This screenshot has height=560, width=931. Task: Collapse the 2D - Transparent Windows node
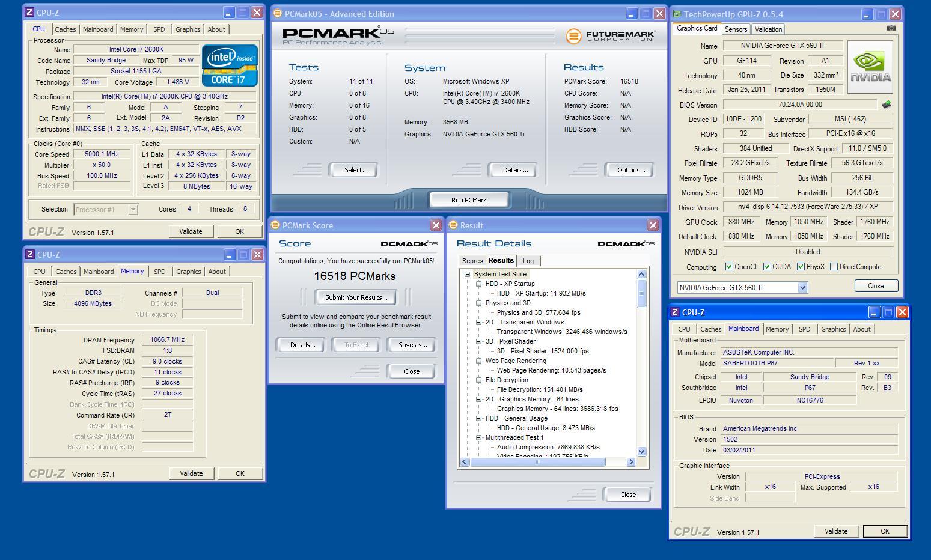tap(479, 322)
